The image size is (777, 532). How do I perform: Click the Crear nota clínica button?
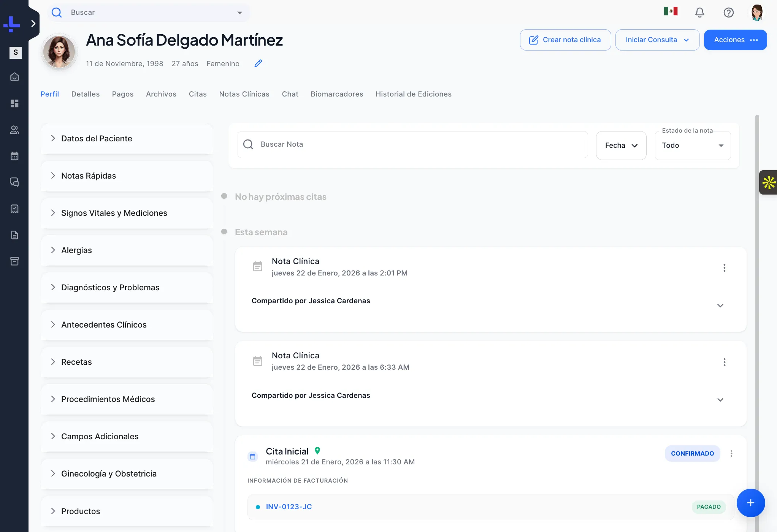565,40
